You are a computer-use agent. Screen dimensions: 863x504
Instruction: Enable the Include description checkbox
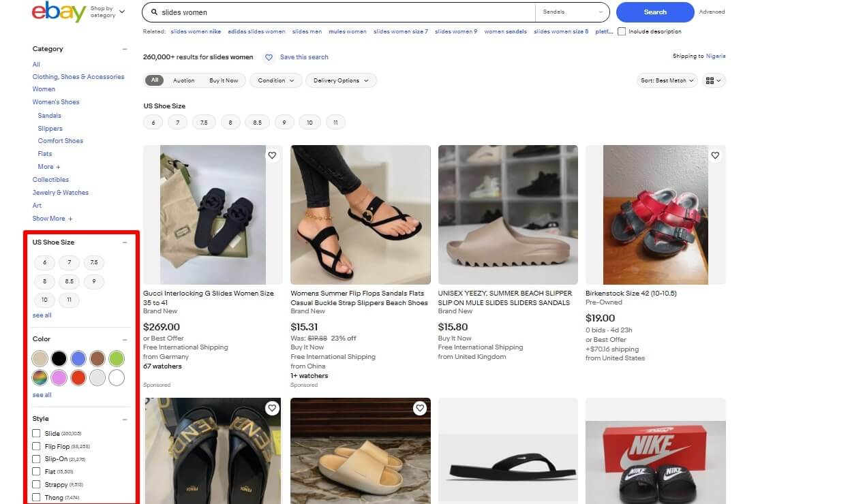pyautogui.click(x=623, y=31)
